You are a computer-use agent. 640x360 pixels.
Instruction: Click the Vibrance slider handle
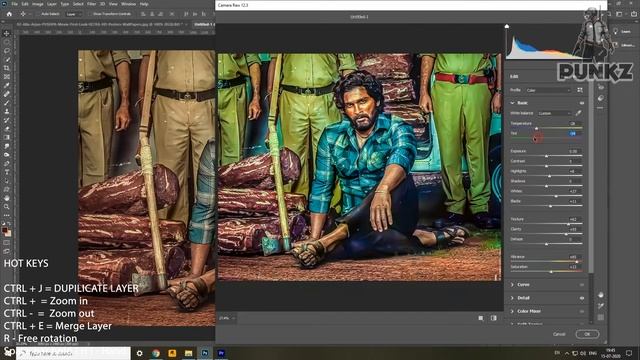tap(576, 262)
